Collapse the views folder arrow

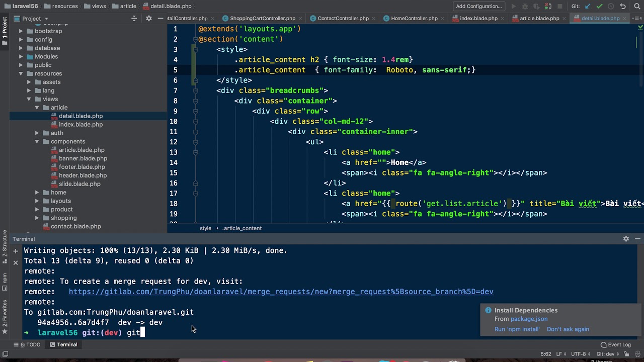pyautogui.click(x=29, y=99)
